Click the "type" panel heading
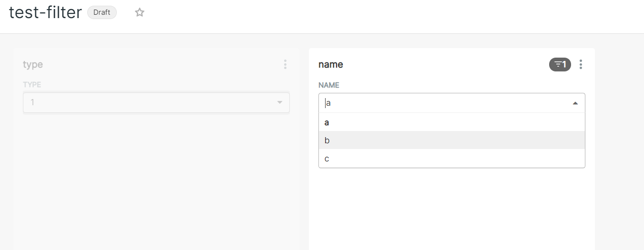This screenshot has width=644, height=250. pyautogui.click(x=33, y=64)
